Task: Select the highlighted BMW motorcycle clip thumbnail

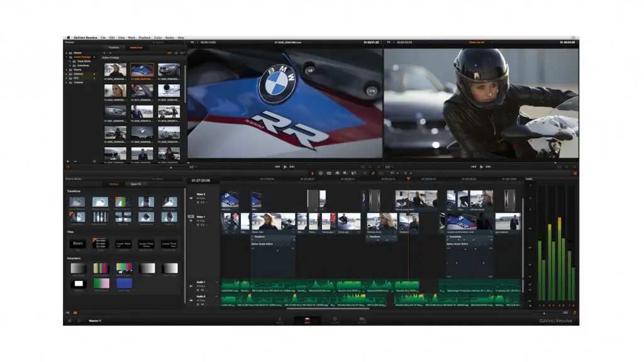Action: 142,70
